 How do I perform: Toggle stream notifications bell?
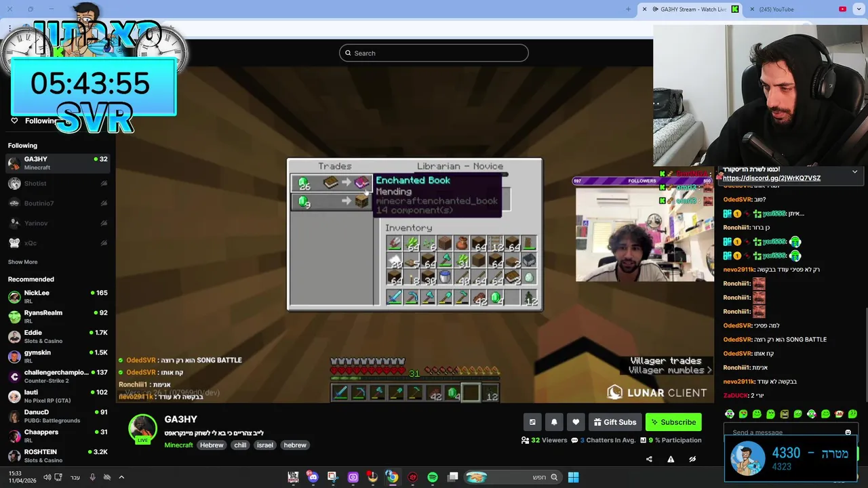pyautogui.click(x=554, y=422)
